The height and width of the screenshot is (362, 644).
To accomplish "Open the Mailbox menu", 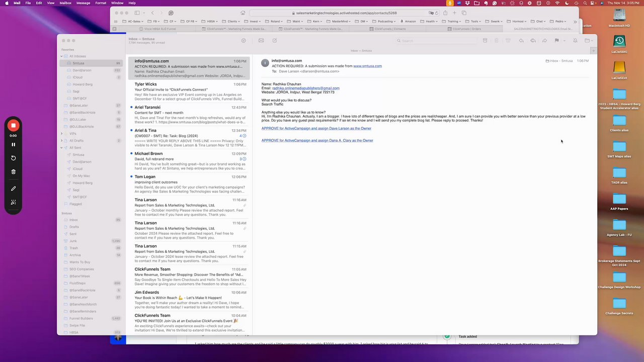I will 65,3.
